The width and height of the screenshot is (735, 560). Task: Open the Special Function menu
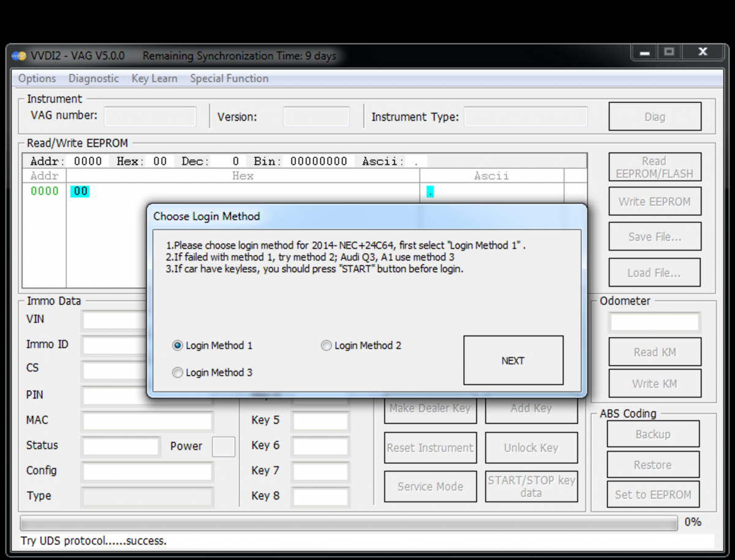click(229, 78)
